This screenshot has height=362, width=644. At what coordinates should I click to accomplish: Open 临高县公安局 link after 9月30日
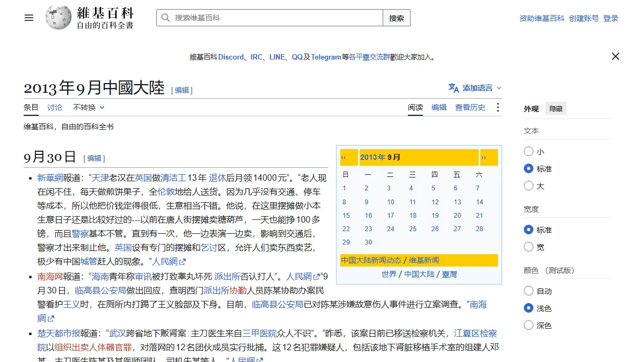click(x=100, y=291)
